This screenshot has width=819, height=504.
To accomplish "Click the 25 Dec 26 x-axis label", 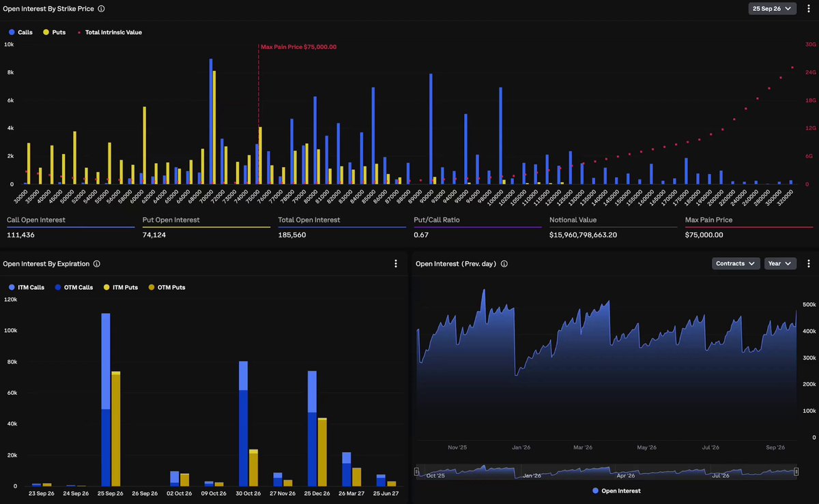I will 317,493.
